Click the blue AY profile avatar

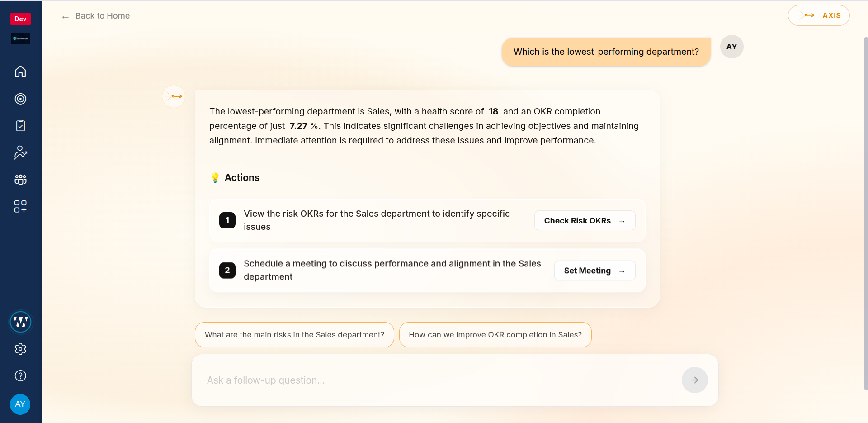click(x=20, y=404)
